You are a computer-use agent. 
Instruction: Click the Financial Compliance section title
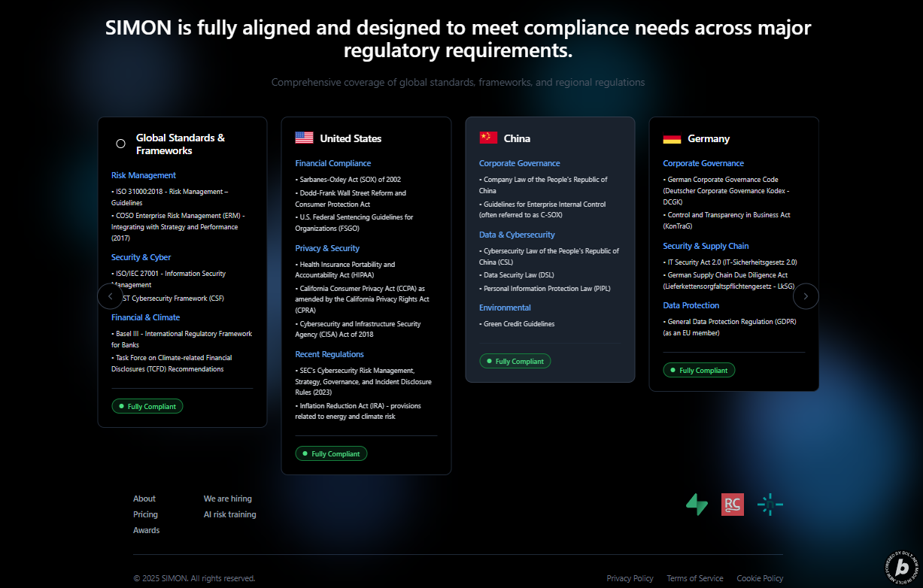tap(333, 163)
